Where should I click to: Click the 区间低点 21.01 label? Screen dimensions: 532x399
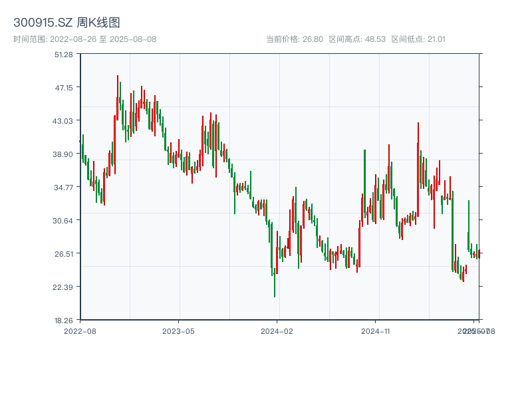tap(418, 39)
